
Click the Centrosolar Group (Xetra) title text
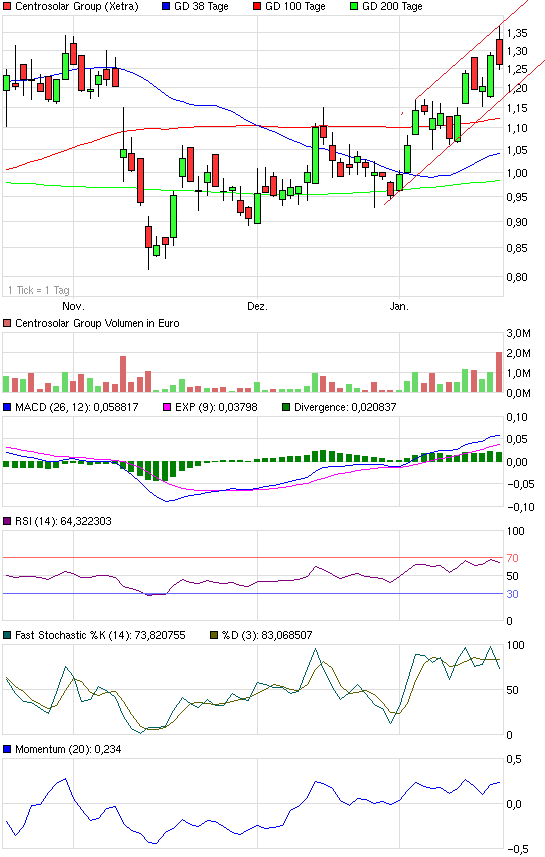coord(77,7)
